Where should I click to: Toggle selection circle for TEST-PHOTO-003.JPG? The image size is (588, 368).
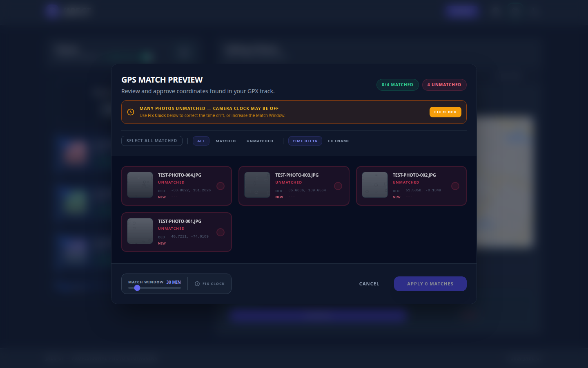click(338, 186)
